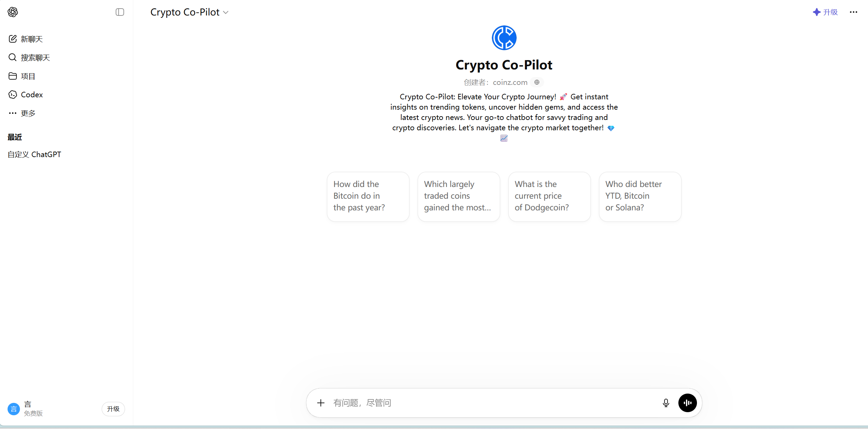Image resolution: width=868 pixels, height=429 pixels.
Task: Click the 最近 recent section heading
Action: pos(15,137)
